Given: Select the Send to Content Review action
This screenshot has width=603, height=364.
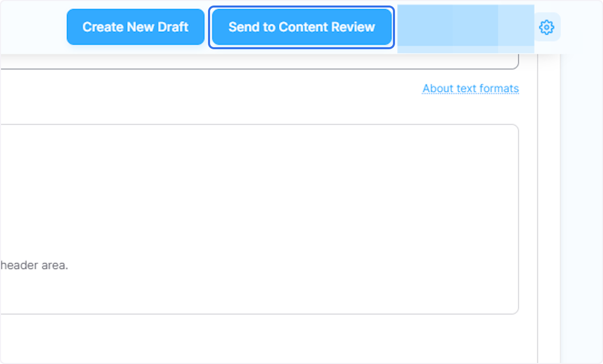Looking at the screenshot, I should (x=301, y=27).
